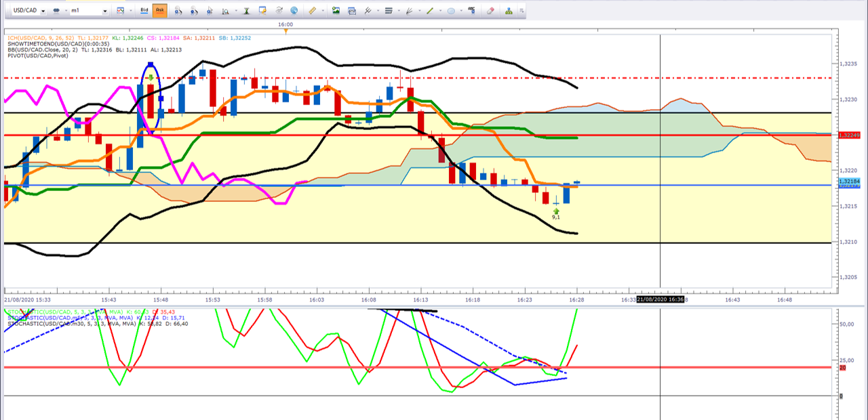868x420 pixels.
Task: Open the chart properties edit icon
Action: (x=262, y=11)
